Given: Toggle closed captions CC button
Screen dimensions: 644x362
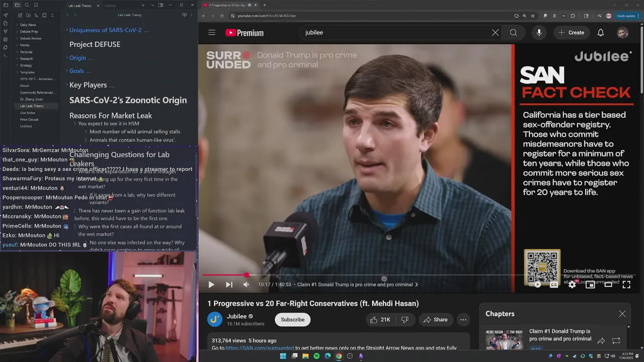Looking at the screenshot, I should (x=554, y=285).
